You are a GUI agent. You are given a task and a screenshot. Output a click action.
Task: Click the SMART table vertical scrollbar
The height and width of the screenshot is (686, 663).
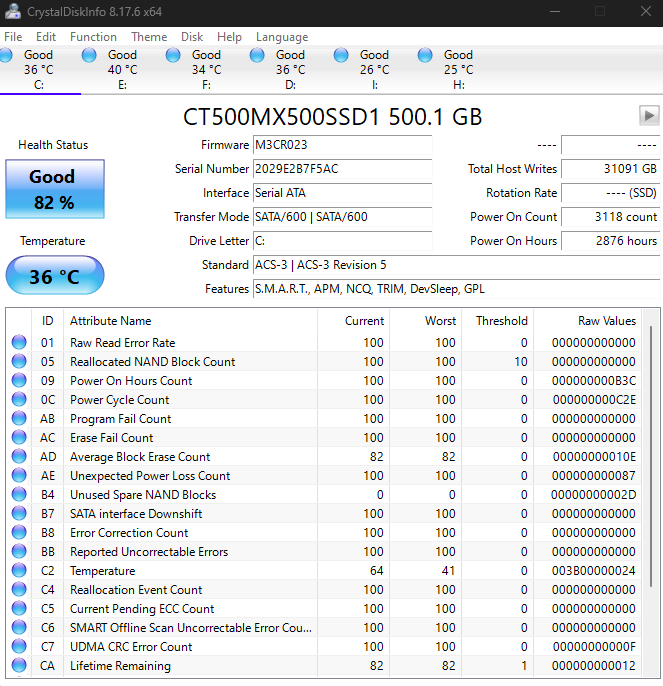(651, 456)
